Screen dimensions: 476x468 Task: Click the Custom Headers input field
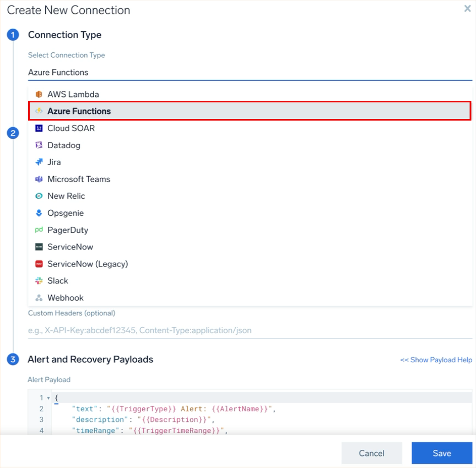click(x=250, y=330)
